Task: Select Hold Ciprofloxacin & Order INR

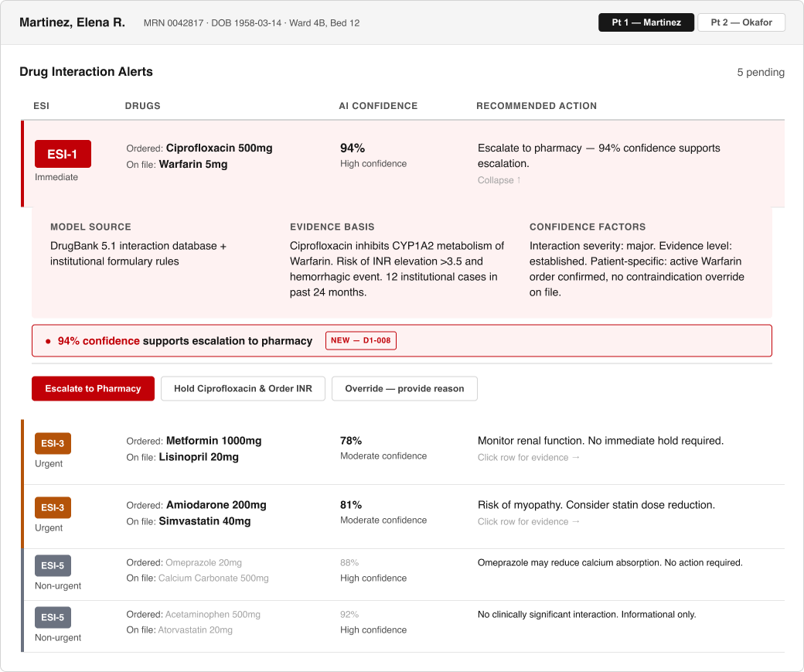Action: click(243, 388)
